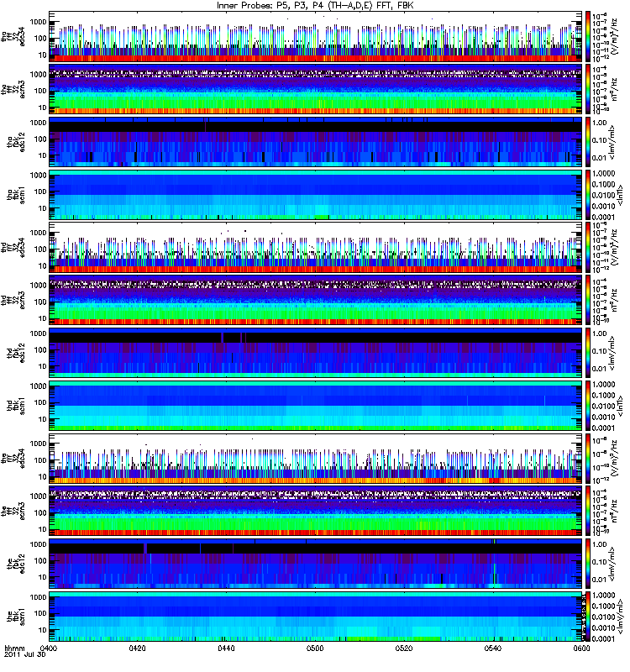Click inside the the fbk scm1 spectrogram panel

315,617
